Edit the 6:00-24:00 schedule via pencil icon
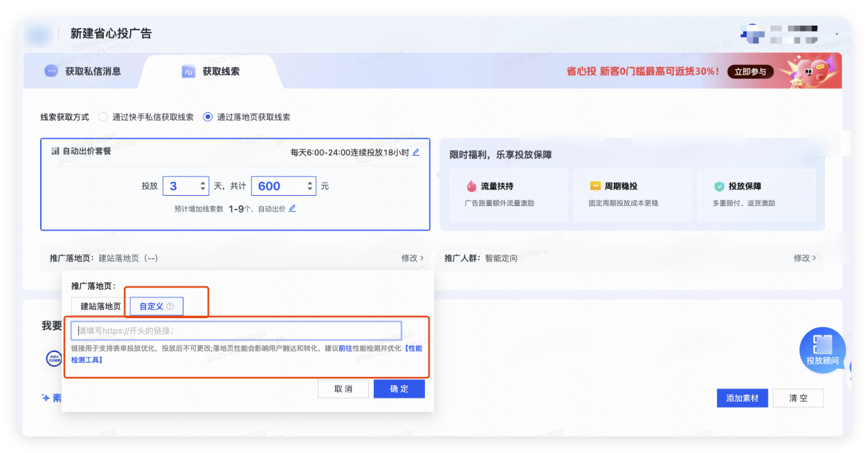Screen dimensions: 868x453 pyautogui.click(x=416, y=153)
